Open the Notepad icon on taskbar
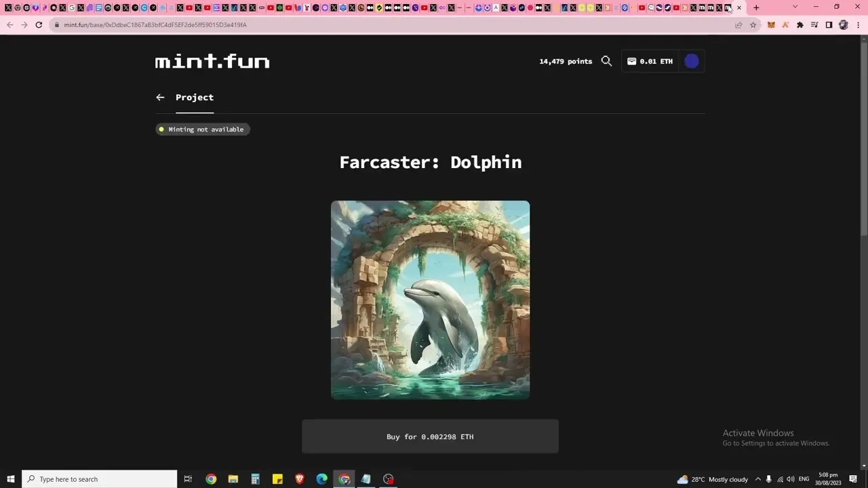Screen dimensions: 868x488 pos(366,479)
